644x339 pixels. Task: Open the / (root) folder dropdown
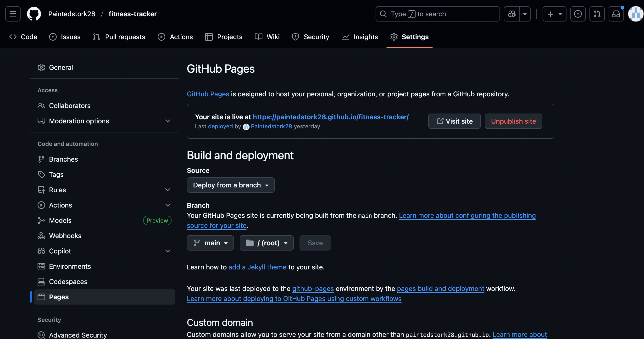(266, 243)
